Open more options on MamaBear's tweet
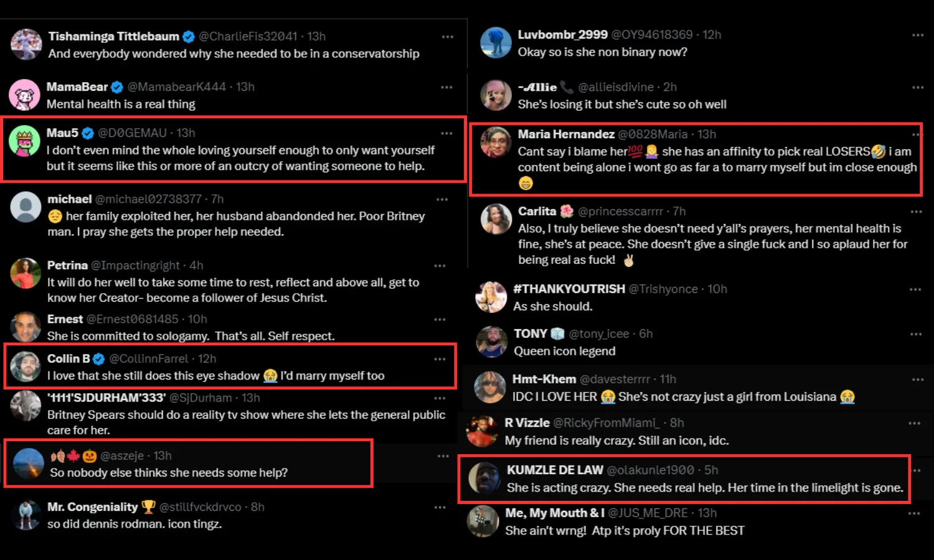This screenshot has width=934, height=560. (446, 87)
